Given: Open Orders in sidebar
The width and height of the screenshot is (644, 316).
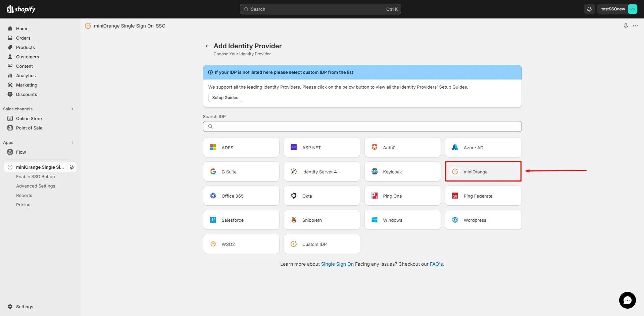Looking at the screenshot, I should (x=23, y=38).
